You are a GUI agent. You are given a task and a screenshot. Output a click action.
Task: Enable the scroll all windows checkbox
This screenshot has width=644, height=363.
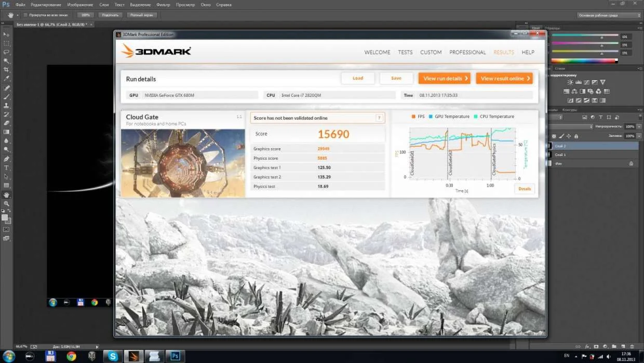[25, 15]
